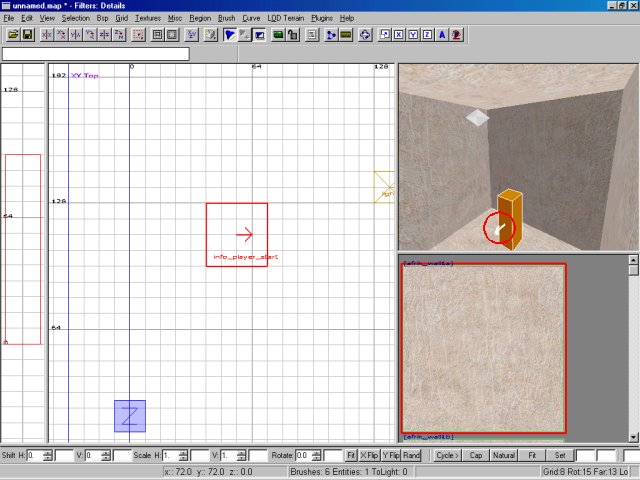Toggle the camera view cone icon
Viewport: 640px width, 480px height.
[230, 35]
